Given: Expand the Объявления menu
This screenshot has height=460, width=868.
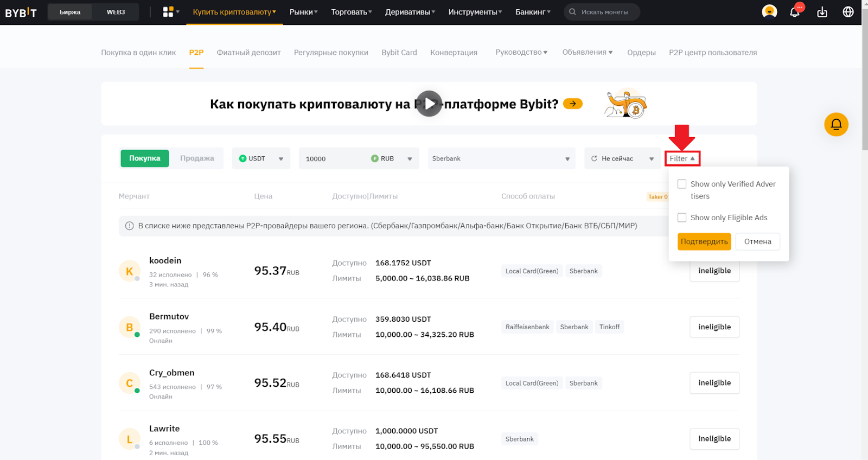Looking at the screenshot, I should tap(588, 52).
